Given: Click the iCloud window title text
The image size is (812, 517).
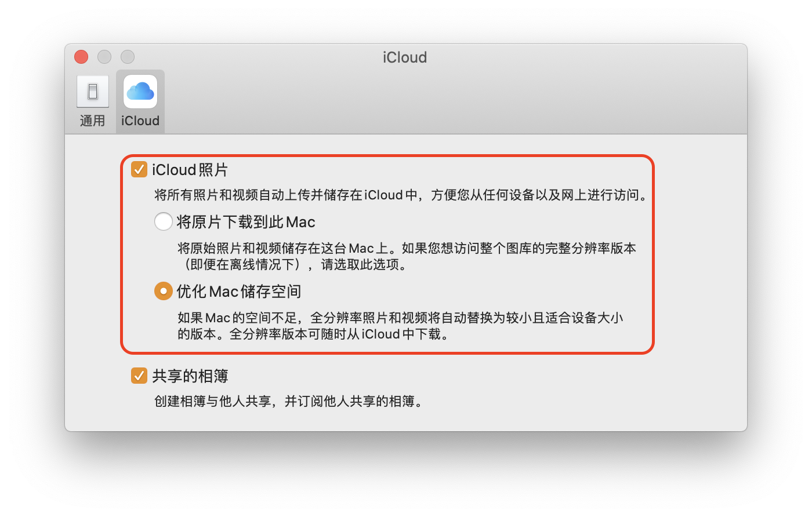Looking at the screenshot, I should 405,57.
